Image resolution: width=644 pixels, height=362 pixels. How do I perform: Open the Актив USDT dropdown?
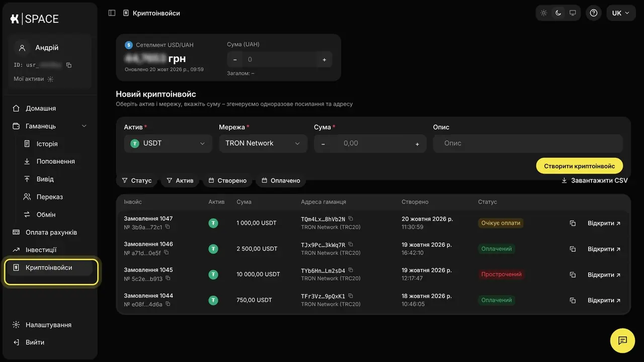[x=168, y=143]
